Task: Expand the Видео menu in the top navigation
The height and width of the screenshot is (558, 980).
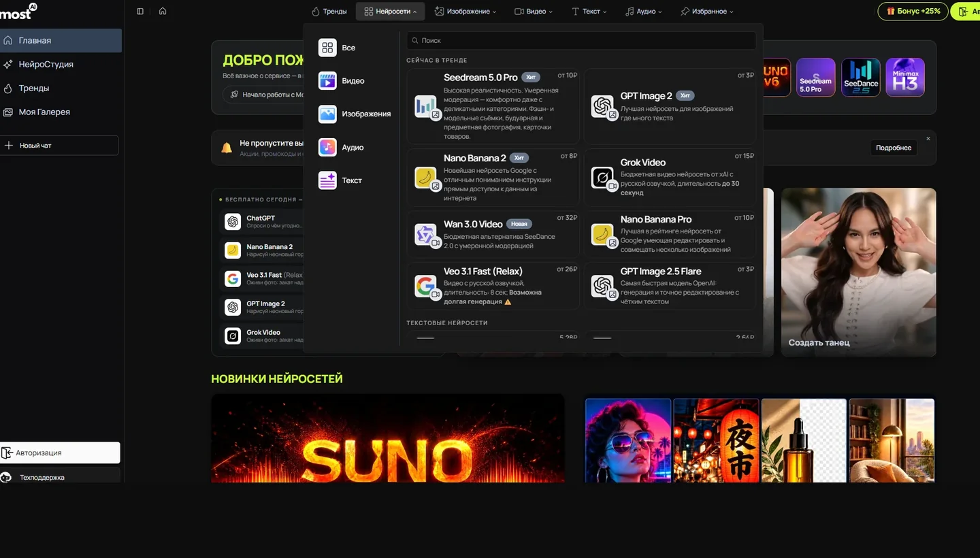Action: pos(534,12)
